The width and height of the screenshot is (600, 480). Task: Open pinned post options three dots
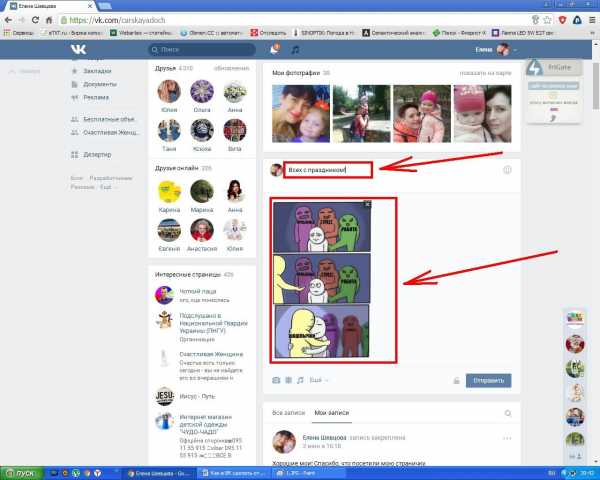(x=507, y=438)
